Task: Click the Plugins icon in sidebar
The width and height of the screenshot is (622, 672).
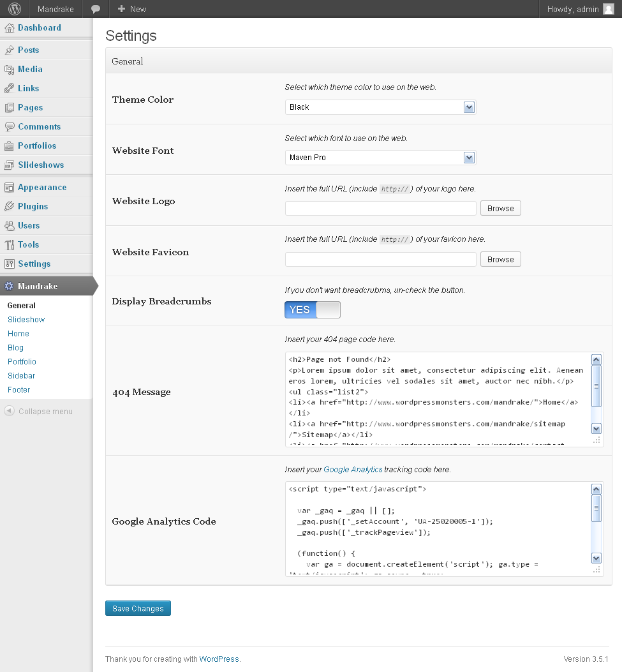Action: [x=9, y=207]
